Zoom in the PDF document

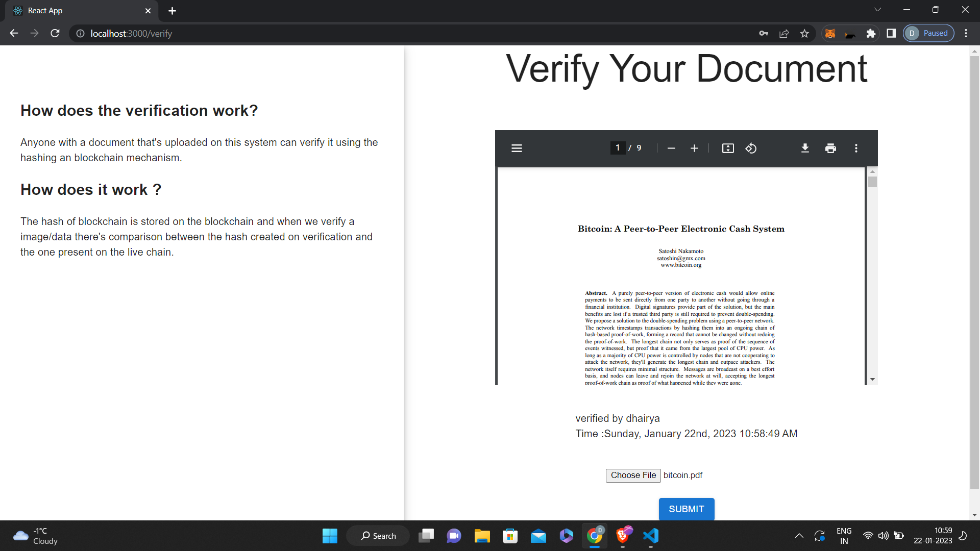coord(694,148)
